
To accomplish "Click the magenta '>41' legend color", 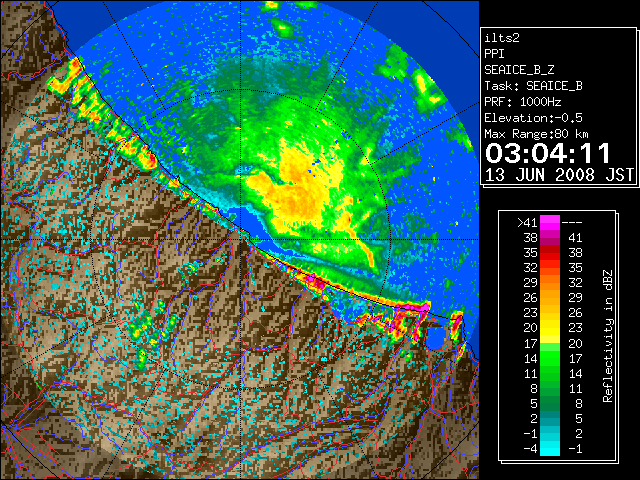I will pos(550,222).
